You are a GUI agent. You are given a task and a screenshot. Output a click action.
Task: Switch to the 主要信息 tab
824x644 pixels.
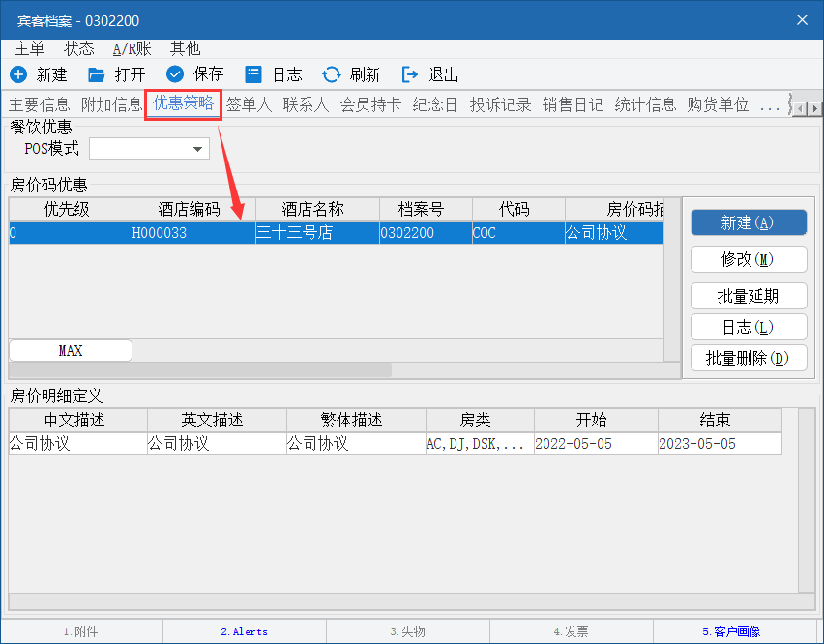point(40,104)
